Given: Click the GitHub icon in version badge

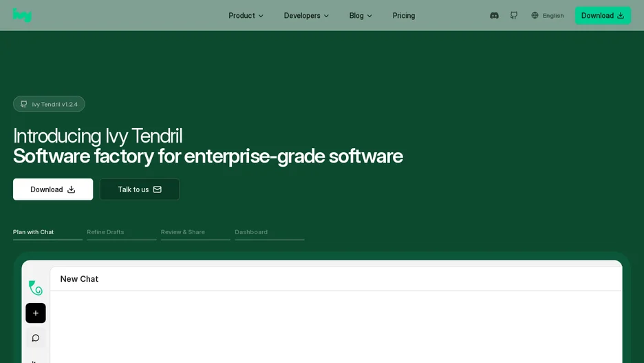Looking at the screenshot, I should pyautogui.click(x=24, y=104).
